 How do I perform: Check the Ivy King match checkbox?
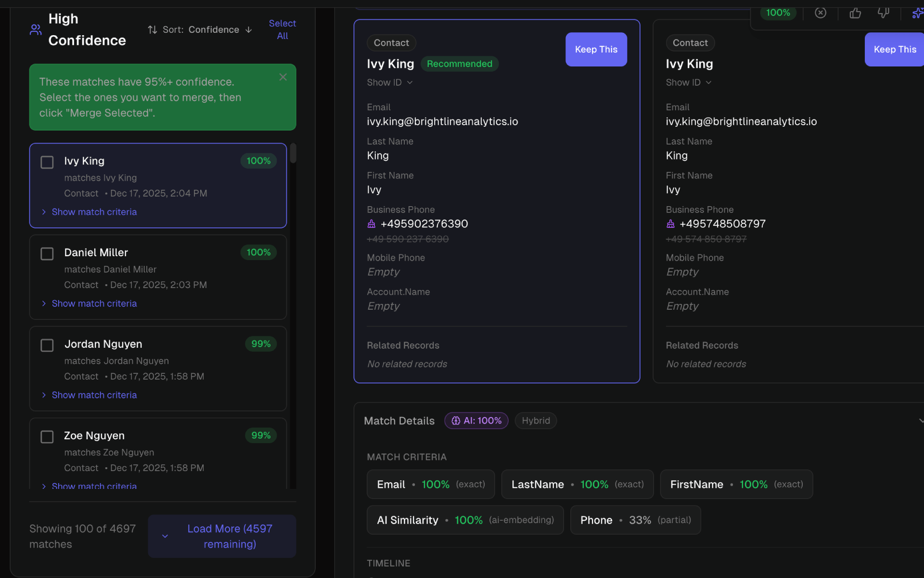tap(47, 162)
